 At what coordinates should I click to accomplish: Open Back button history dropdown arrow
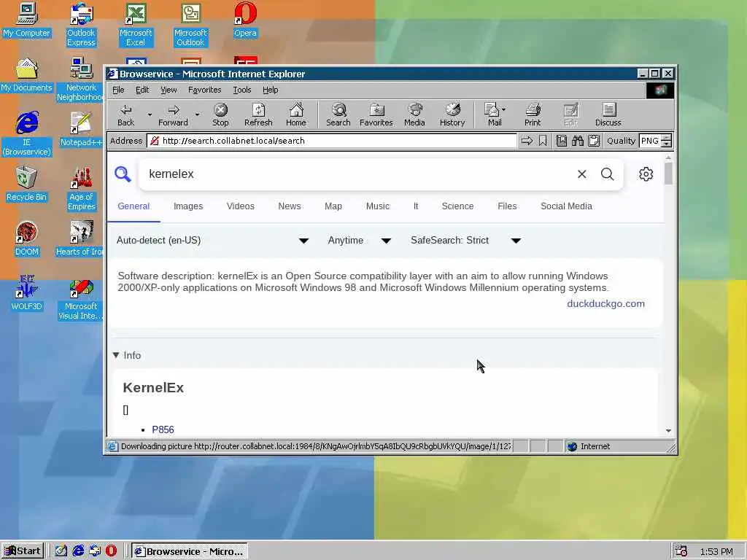pos(150,114)
